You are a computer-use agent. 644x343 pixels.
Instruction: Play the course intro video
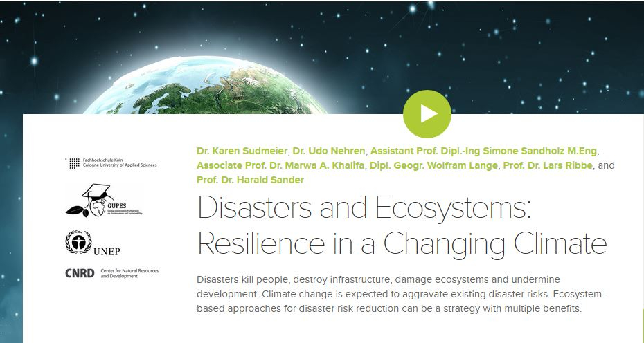[427, 114]
